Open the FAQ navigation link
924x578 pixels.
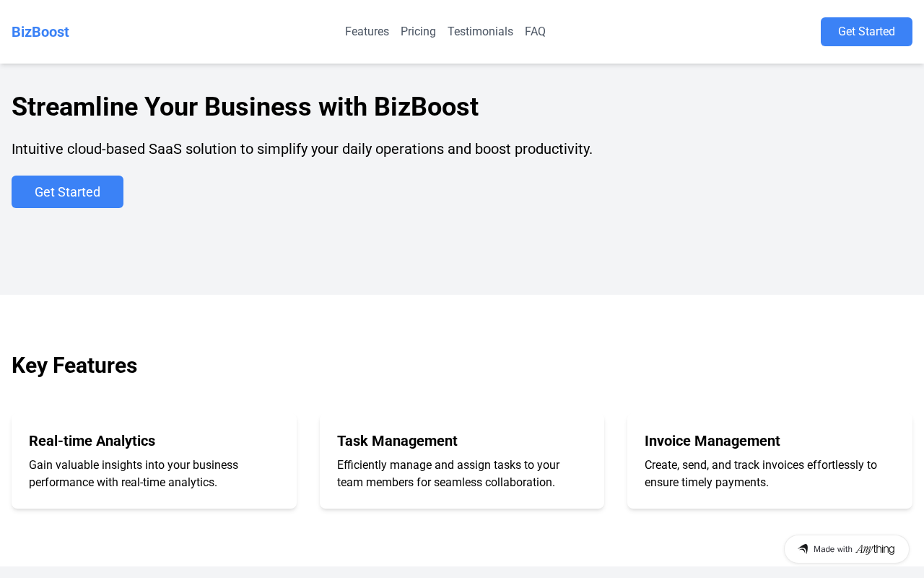[535, 32]
